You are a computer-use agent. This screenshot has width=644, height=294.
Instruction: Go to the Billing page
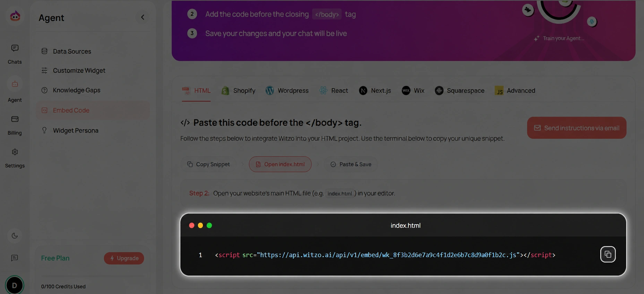point(15,125)
